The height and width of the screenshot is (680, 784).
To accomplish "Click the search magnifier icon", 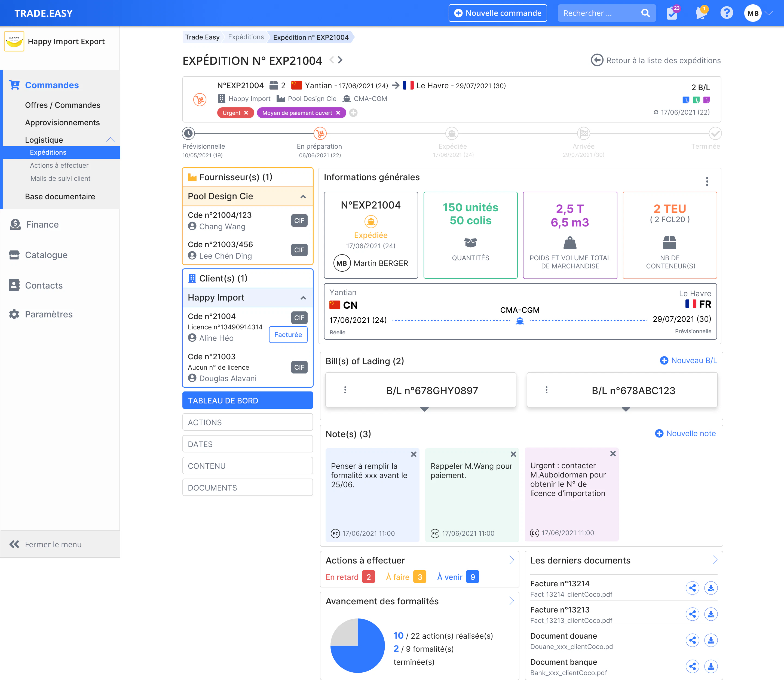I will coord(645,13).
